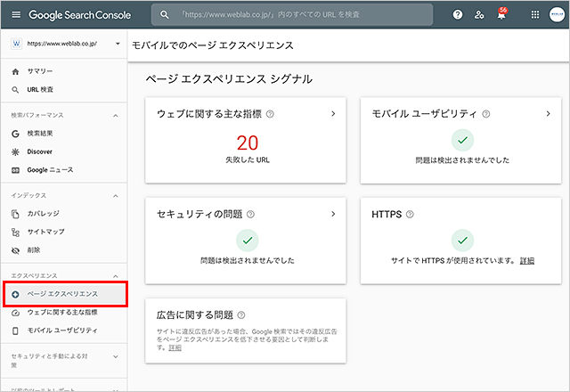Click help icon next to HTTPS title
Screen dimensions: 570x392
[410, 215]
